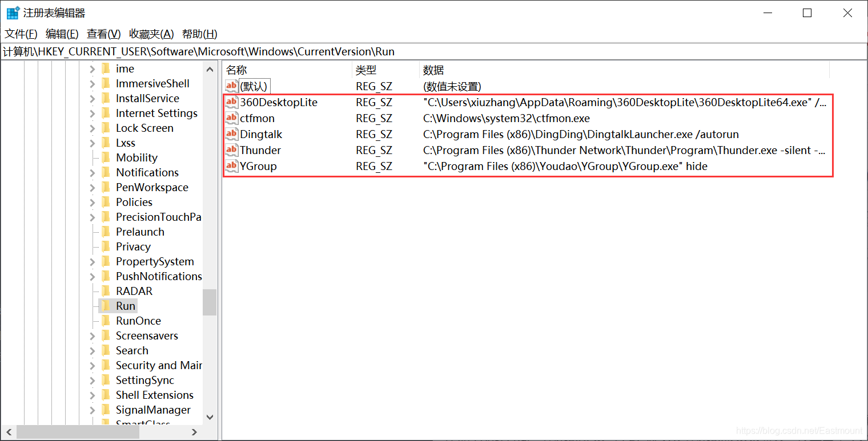Click the folder icon next to PenWorkspace
868x441 pixels.
point(106,188)
